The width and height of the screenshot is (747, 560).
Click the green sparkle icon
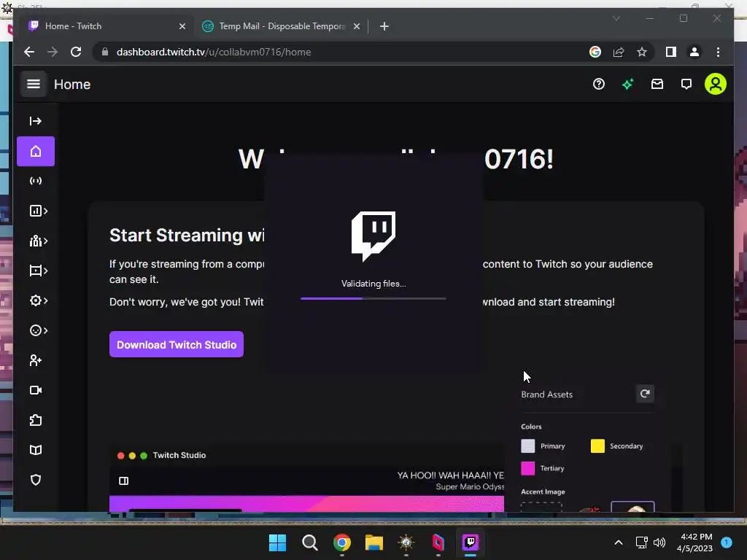[628, 85]
